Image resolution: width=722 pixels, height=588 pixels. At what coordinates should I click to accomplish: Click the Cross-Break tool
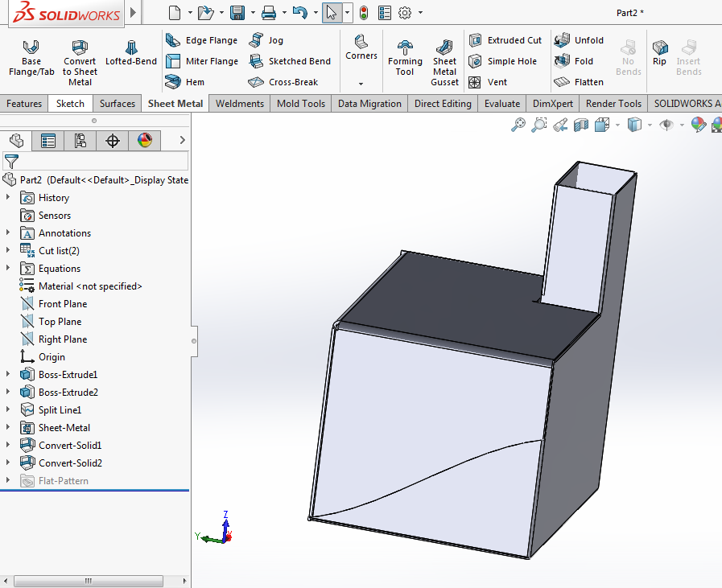tap(283, 82)
